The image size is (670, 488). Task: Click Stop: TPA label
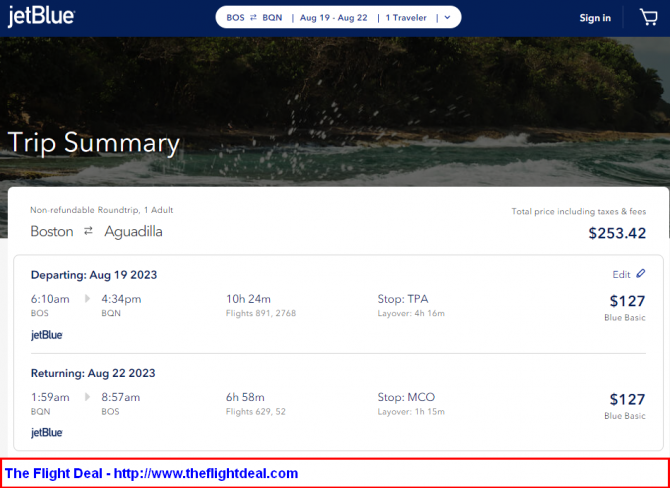(x=403, y=299)
